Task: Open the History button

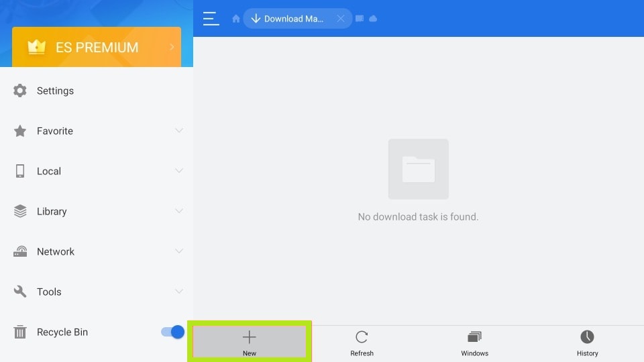Action: pyautogui.click(x=588, y=343)
